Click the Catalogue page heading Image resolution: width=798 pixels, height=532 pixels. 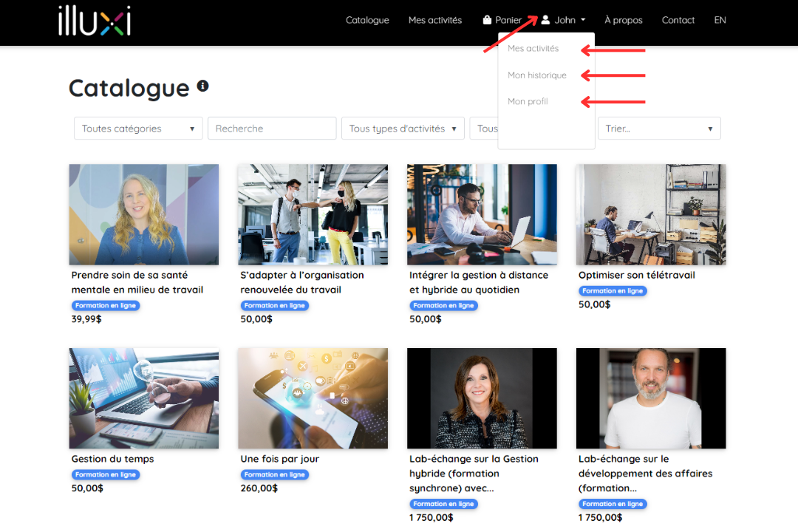(129, 88)
